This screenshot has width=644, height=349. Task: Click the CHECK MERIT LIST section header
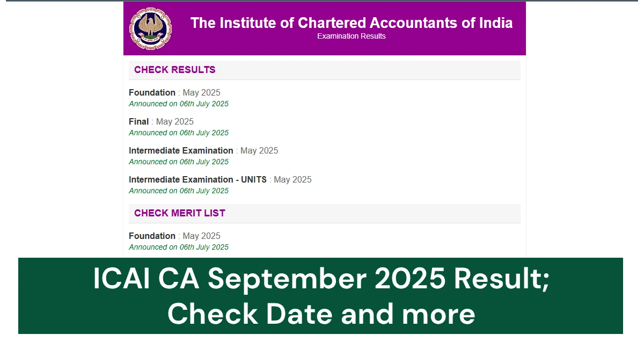click(179, 213)
